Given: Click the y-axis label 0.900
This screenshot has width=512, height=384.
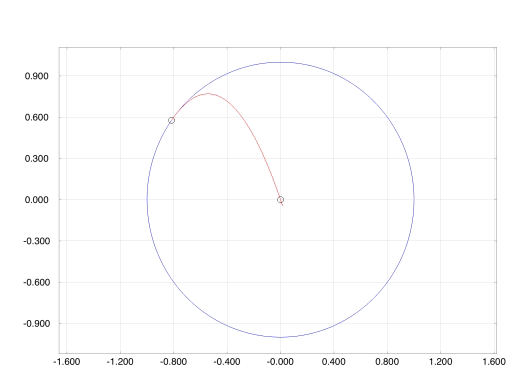Looking at the screenshot, I should (37, 76).
